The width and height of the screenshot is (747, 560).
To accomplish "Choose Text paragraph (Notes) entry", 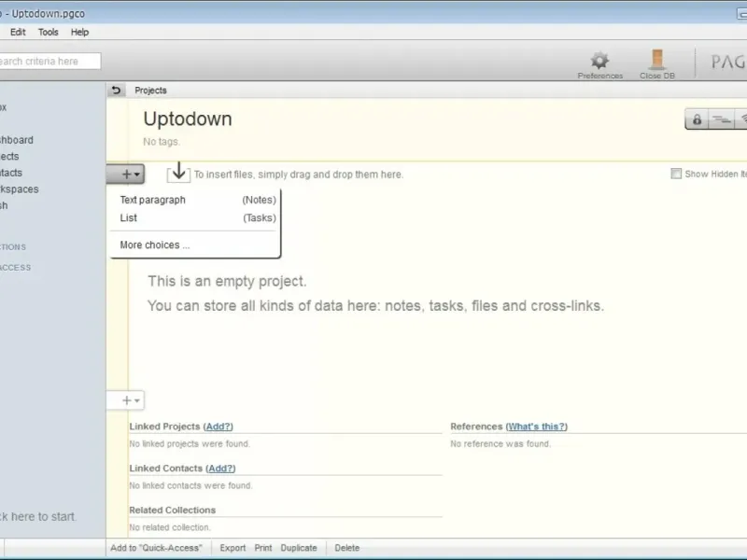I will 198,200.
